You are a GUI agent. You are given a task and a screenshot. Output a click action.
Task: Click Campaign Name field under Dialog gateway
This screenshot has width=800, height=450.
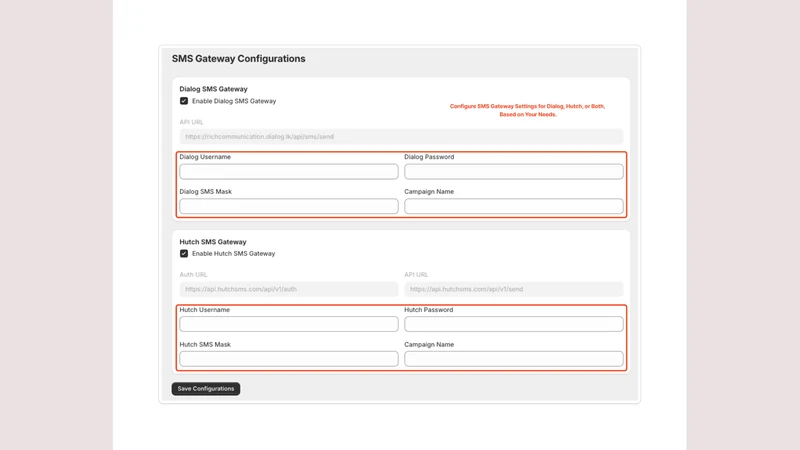point(514,206)
